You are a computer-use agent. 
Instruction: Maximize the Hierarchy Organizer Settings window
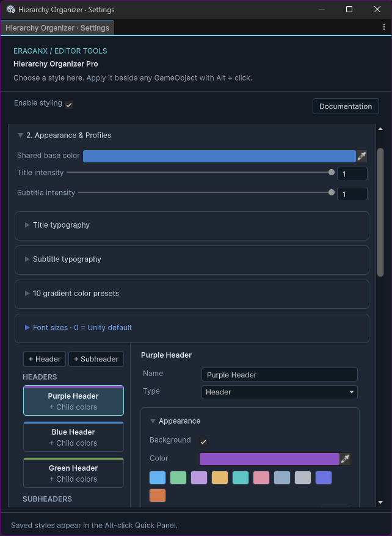[349, 9]
